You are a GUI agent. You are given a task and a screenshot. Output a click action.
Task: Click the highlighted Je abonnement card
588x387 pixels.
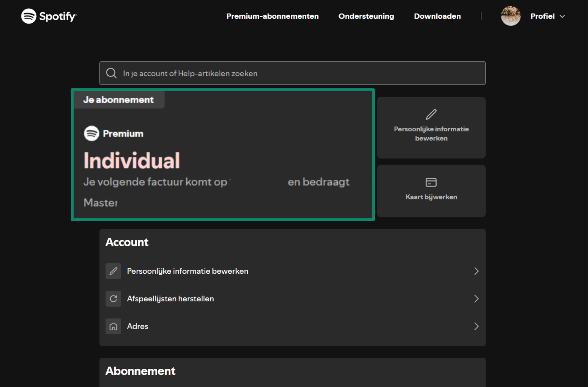coord(223,155)
